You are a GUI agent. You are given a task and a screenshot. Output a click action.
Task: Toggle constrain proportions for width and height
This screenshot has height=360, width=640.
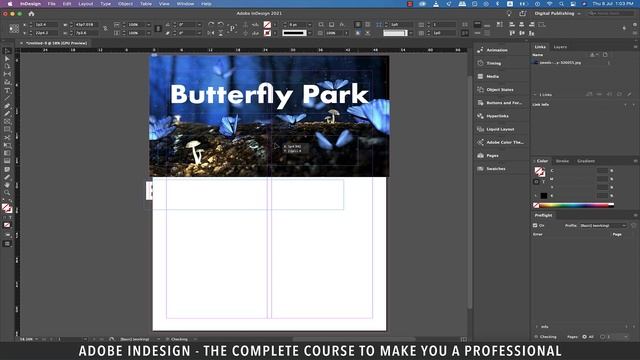(105, 29)
